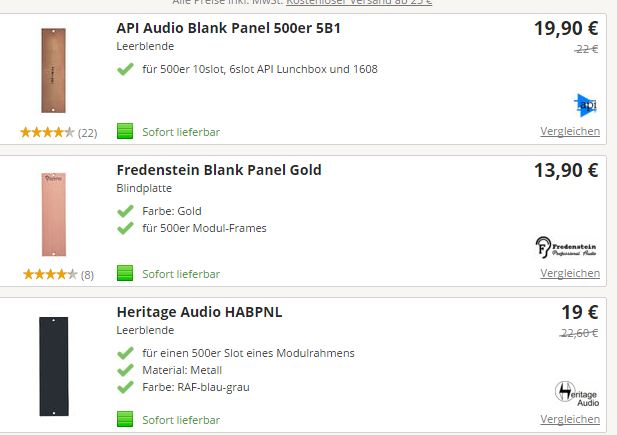
Task: Open Fredenstein Blank Panel Gold title
Action: pyautogui.click(x=219, y=170)
